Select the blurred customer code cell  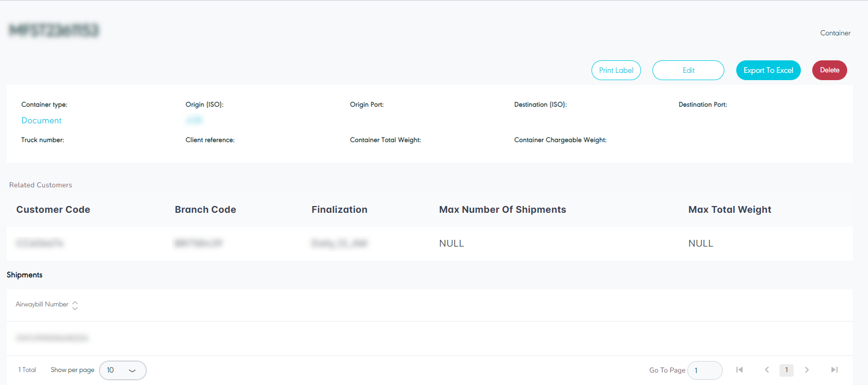coord(40,243)
